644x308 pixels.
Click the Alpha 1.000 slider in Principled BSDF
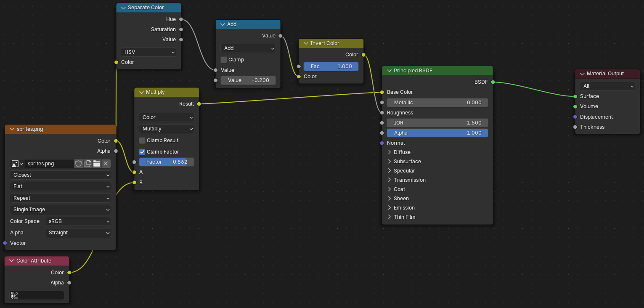pos(437,133)
